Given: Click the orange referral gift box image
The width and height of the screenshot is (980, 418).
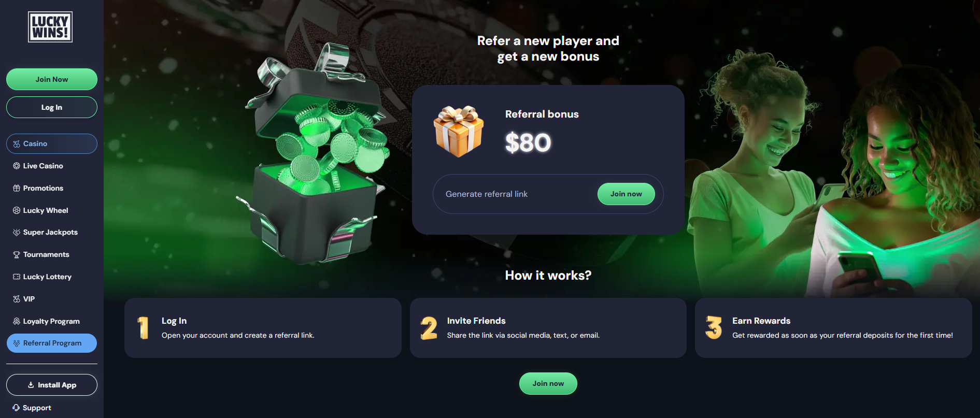Looking at the screenshot, I should tap(459, 132).
